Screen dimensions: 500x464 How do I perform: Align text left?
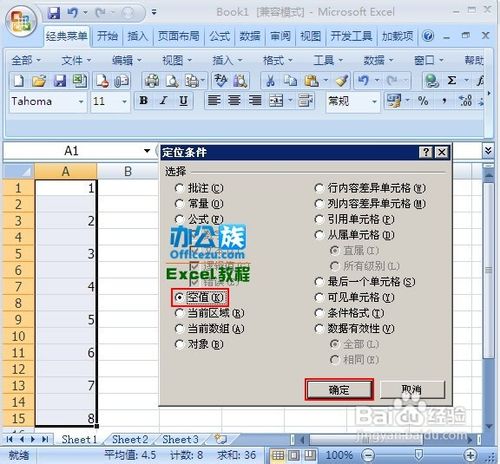[x=214, y=101]
